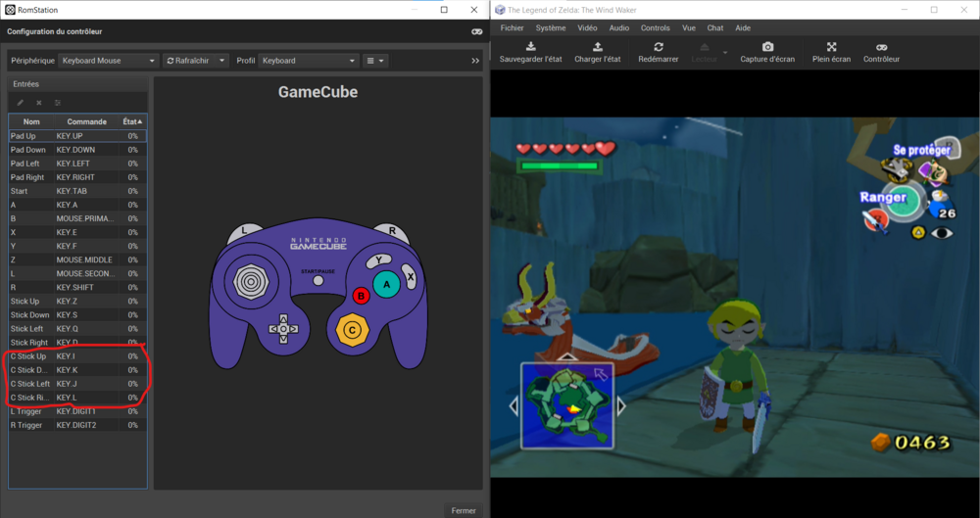Expand the toolbar overflow chevrons
The width and height of the screenshot is (980, 518).
475,61
